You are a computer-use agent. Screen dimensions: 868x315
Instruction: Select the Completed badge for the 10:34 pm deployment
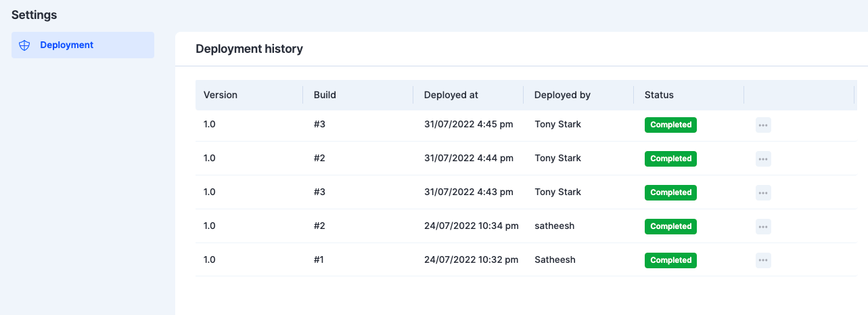coord(670,226)
